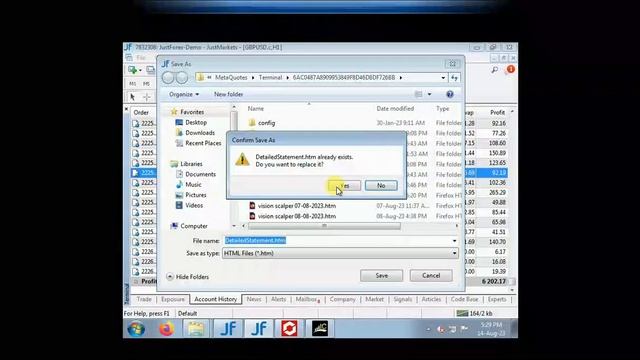Select the config folder
The height and width of the screenshot is (360, 640).
(266, 123)
